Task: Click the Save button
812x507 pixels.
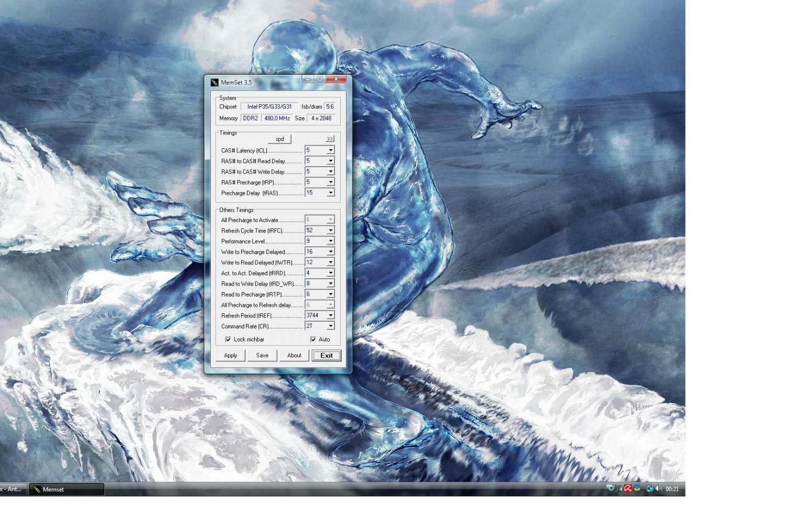Action: pos(262,355)
